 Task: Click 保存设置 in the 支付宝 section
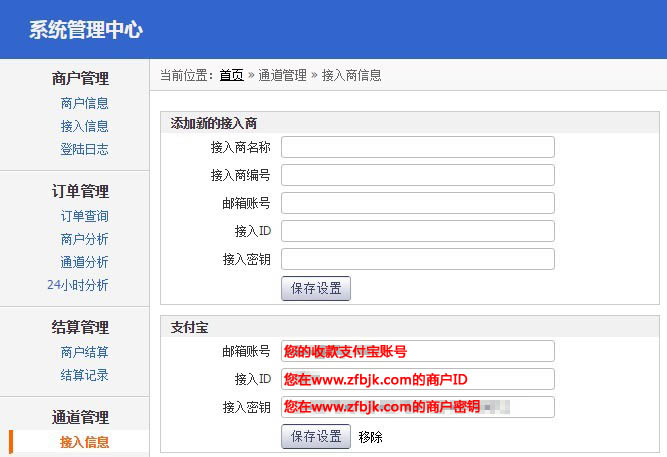tap(316, 436)
